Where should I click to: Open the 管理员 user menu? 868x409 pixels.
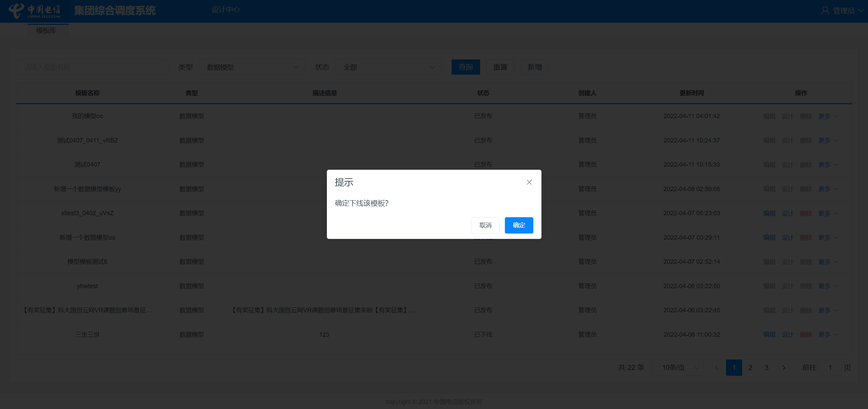tap(842, 11)
